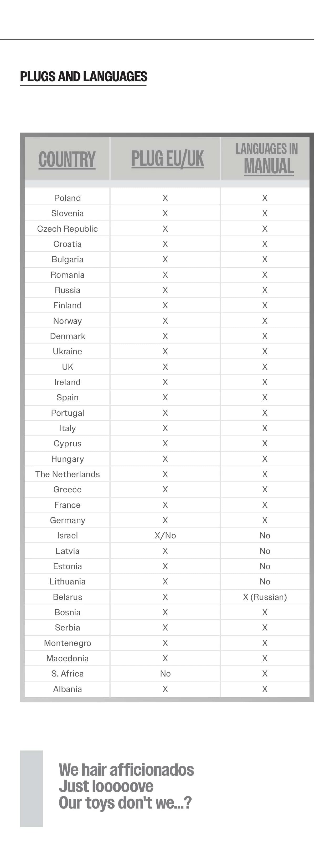Image resolution: width=335 pixels, height=868 pixels.
Task: Click the Lithuania language No cell
Action: (265, 581)
